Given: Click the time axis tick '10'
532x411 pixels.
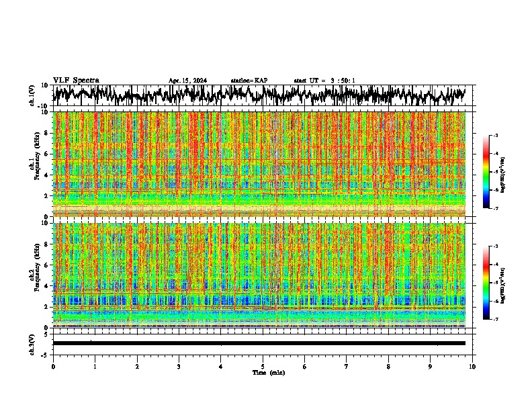Looking at the screenshot, I should (472, 367).
